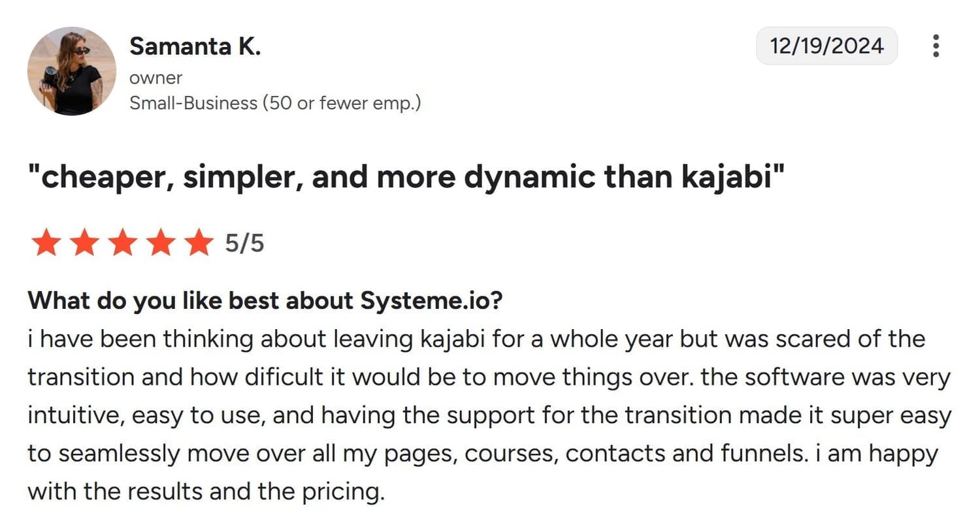The image size is (980, 523).
Task: Select the Small-Business company size label
Action: [x=275, y=103]
